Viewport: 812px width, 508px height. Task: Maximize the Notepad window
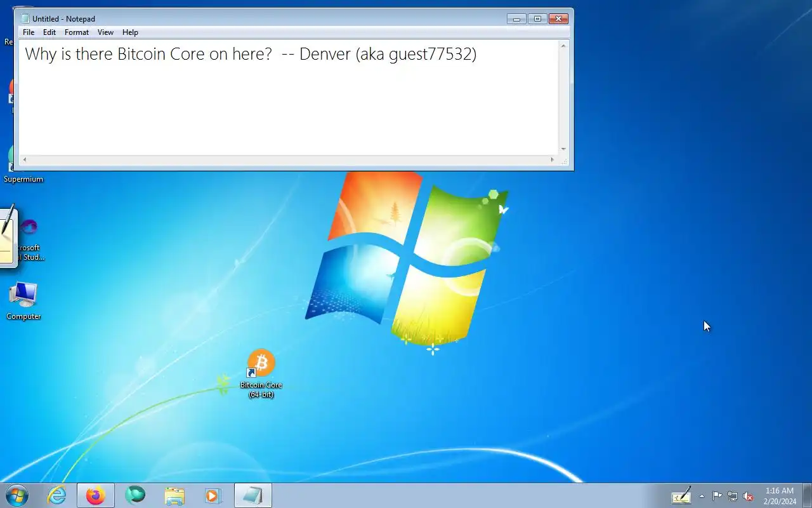click(x=537, y=18)
